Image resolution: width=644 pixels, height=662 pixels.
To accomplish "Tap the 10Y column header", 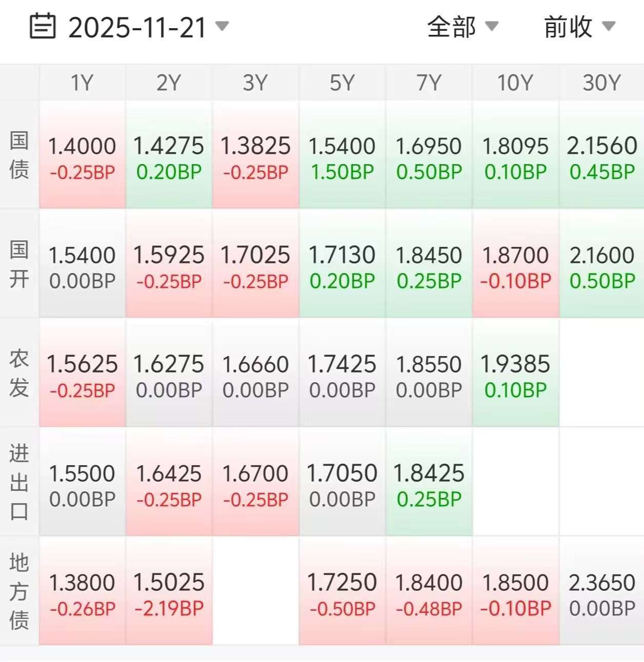I will [x=515, y=82].
